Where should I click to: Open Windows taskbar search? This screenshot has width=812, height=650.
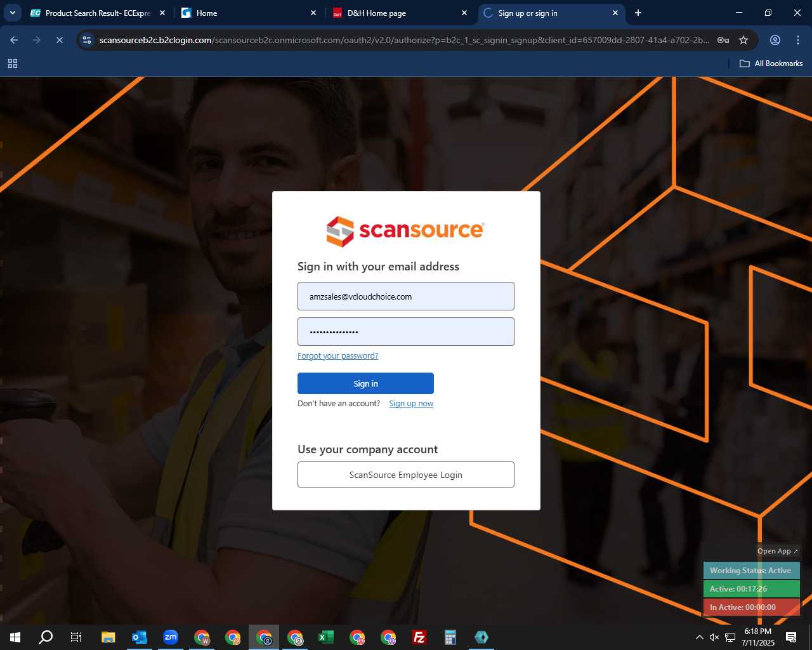46,637
